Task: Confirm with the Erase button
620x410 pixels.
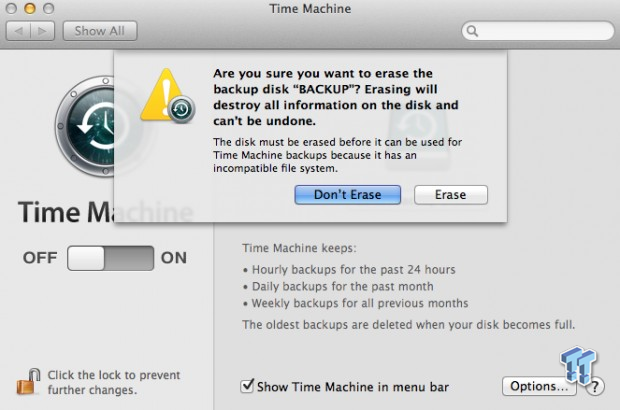Action: point(451,195)
